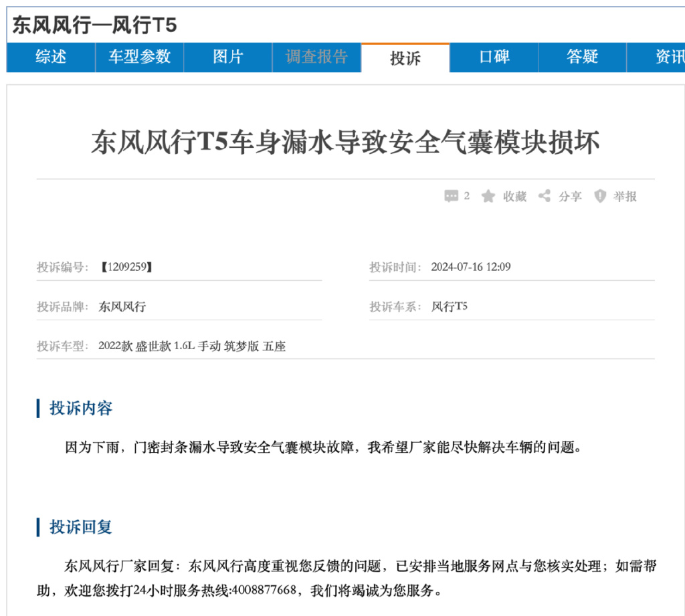Switch to the 答疑 tab
Image resolution: width=685 pixels, height=616 pixels.
pyautogui.click(x=583, y=58)
